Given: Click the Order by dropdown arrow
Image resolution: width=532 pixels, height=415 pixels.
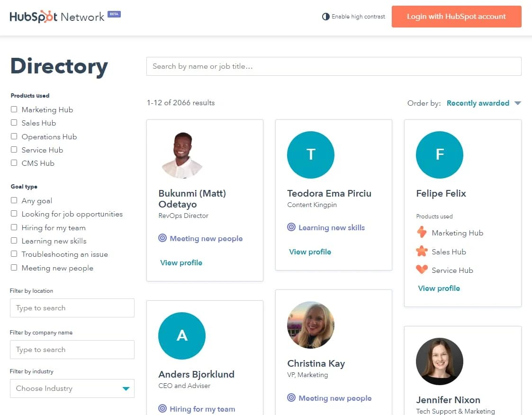Looking at the screenshot, I should tap(518, 103).
